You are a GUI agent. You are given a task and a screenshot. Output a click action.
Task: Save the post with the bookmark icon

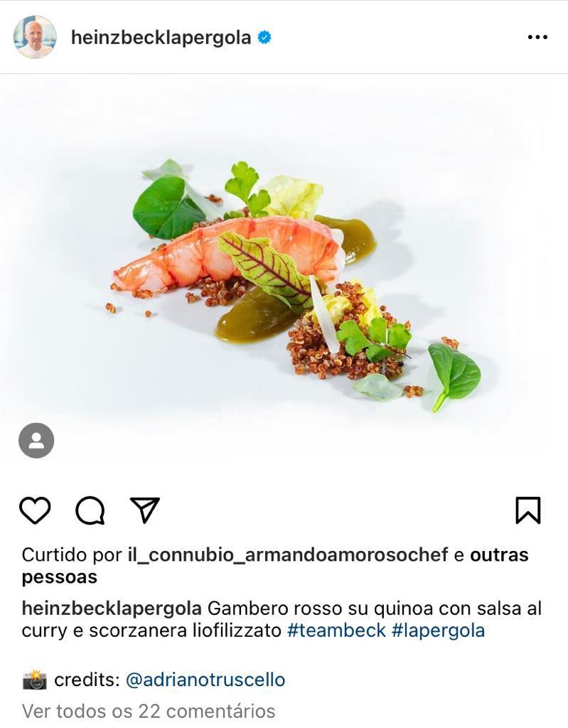click(528, 510)
